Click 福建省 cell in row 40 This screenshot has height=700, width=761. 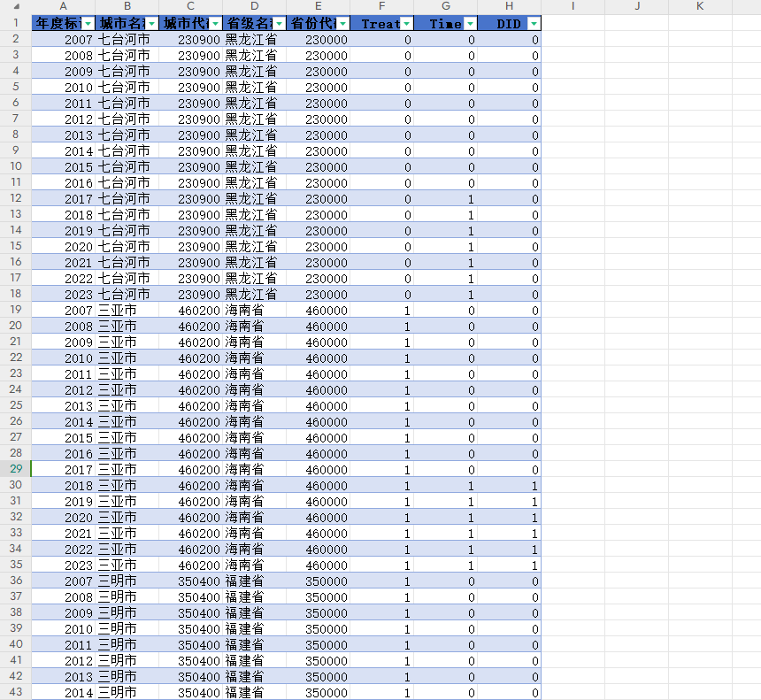pos(254,644)
